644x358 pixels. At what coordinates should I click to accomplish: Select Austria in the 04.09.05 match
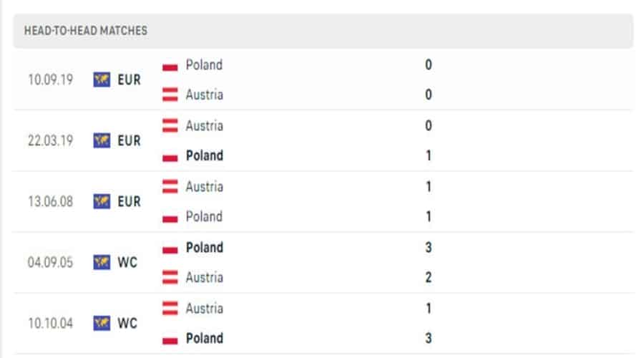204,277
